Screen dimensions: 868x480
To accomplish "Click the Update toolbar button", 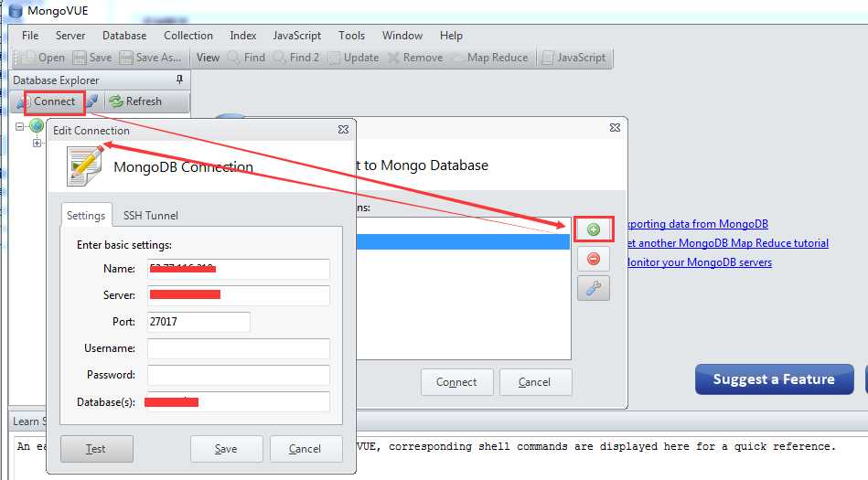I will click(x=354, y=58).
